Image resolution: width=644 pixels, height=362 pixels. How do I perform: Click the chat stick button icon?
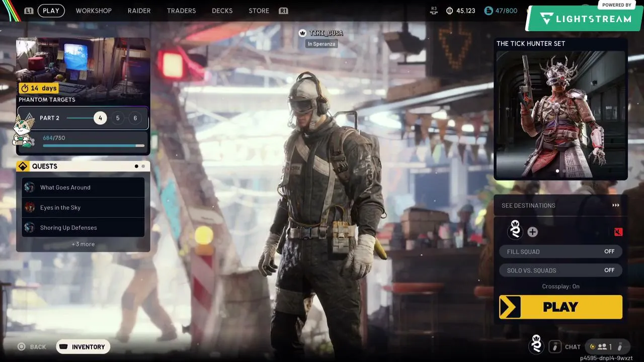click(x=555, y=346)
